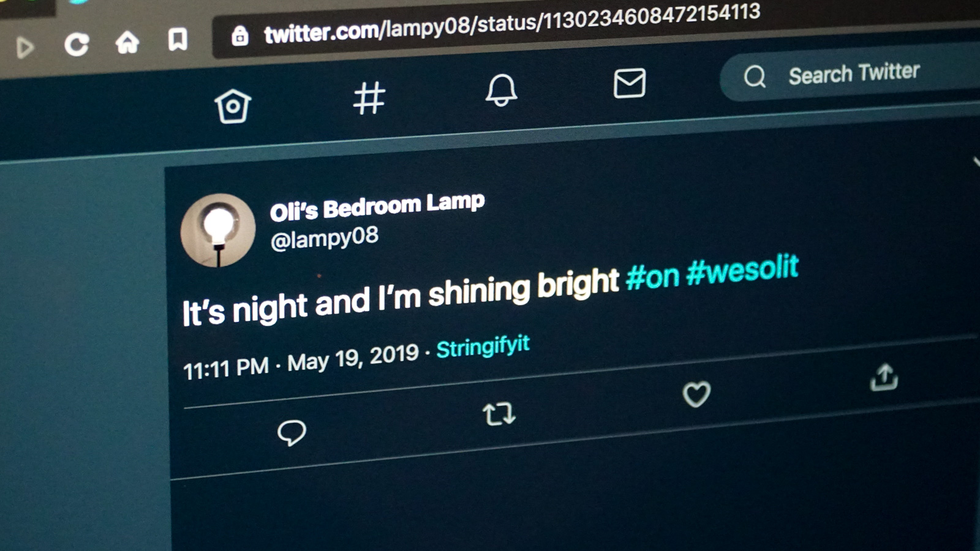Viewport: 980px width, 551px height.
Task: Like the tweet with the heart icon
Action: [696, 394]
